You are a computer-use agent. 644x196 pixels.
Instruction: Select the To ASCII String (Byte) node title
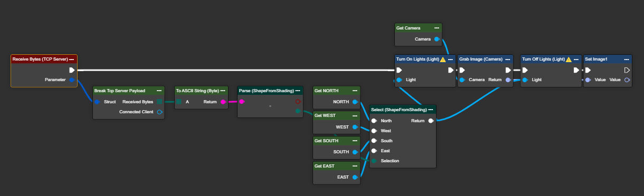197,91
